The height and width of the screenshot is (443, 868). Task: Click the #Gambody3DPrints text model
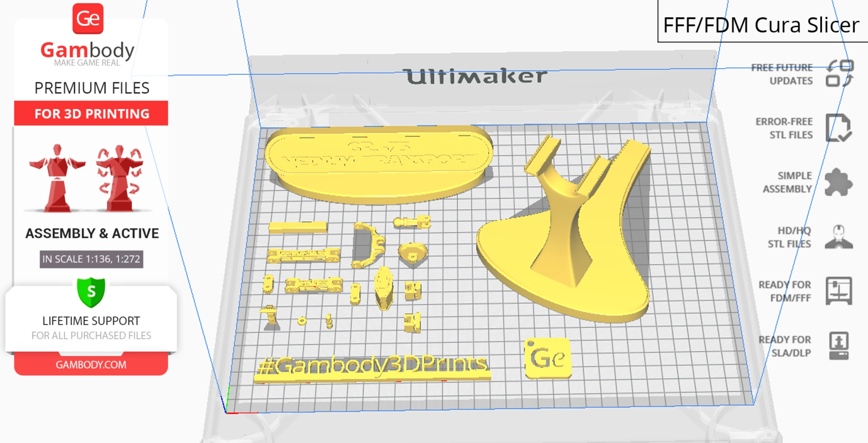(372, 365)
